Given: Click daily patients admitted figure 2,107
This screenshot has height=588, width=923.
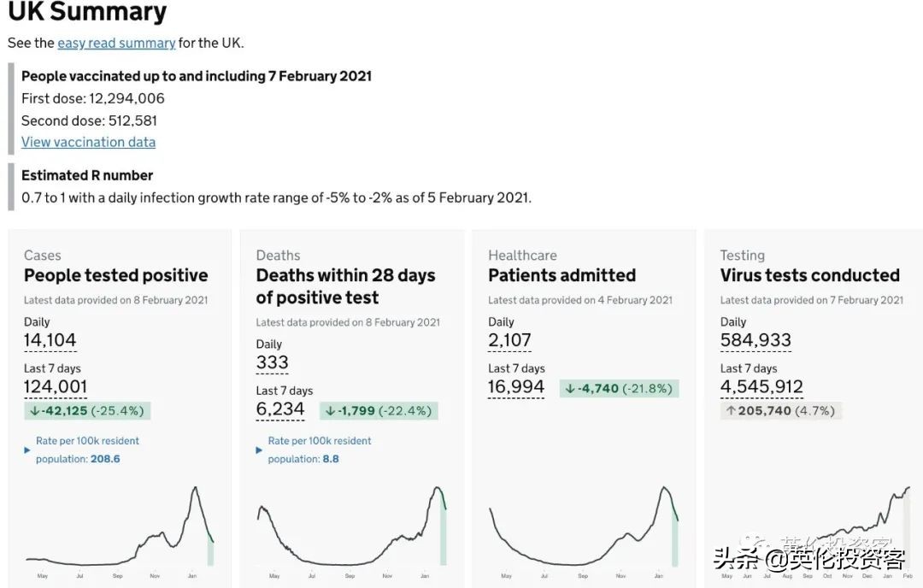Looking at the screenshot, I should (509, 340).
